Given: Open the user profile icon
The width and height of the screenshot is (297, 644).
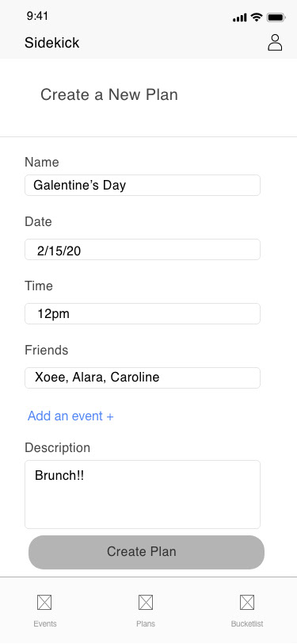Looking at the screenshot, I should point(275,42).
